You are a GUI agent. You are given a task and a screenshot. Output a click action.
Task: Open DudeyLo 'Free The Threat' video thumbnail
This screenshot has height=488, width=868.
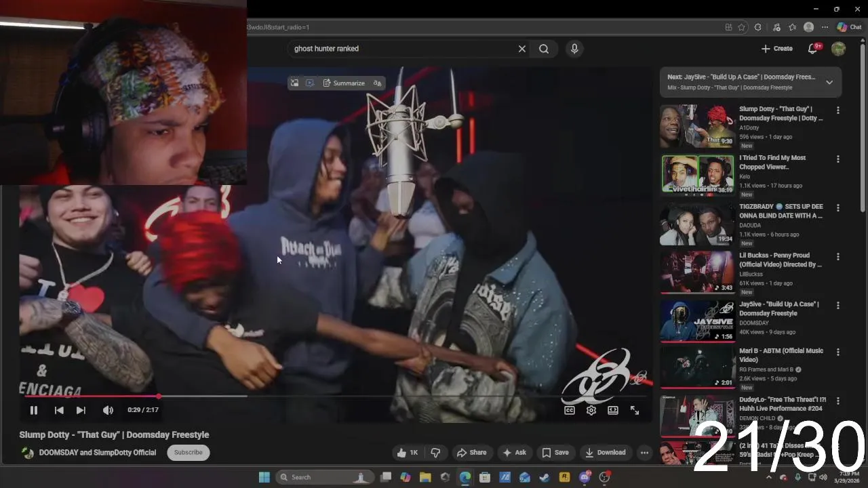pos(697,417)
